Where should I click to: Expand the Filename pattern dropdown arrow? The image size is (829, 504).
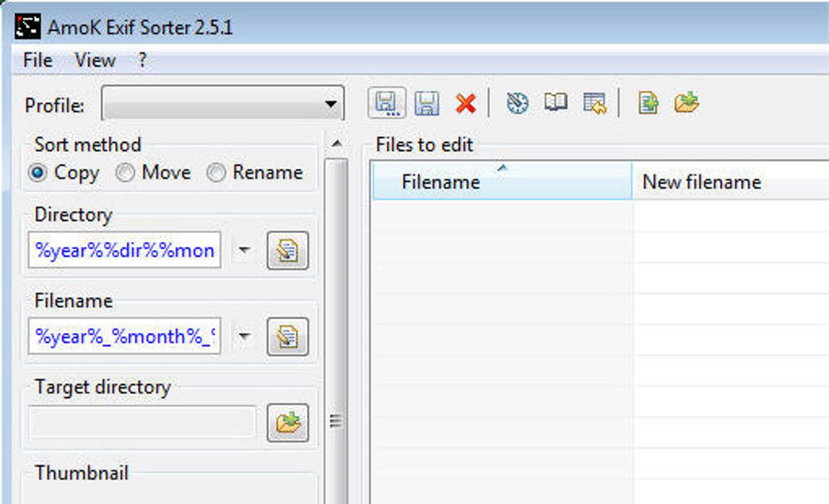coord(244,336)
